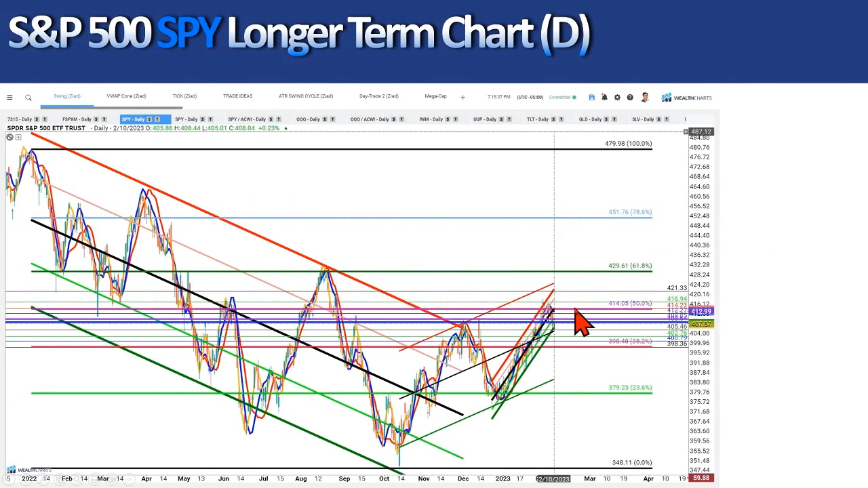
Task: Toggle the T button on UUP - Daily tab
Action: pyautogui.click(x=508, y=119)
